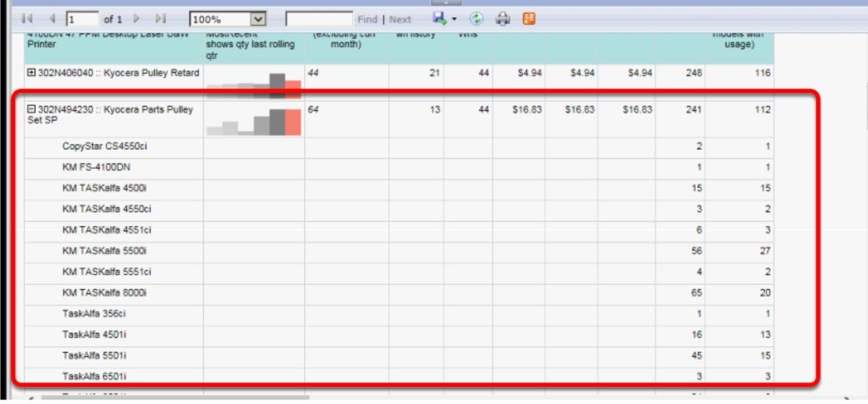Export report to data feed

528,18
